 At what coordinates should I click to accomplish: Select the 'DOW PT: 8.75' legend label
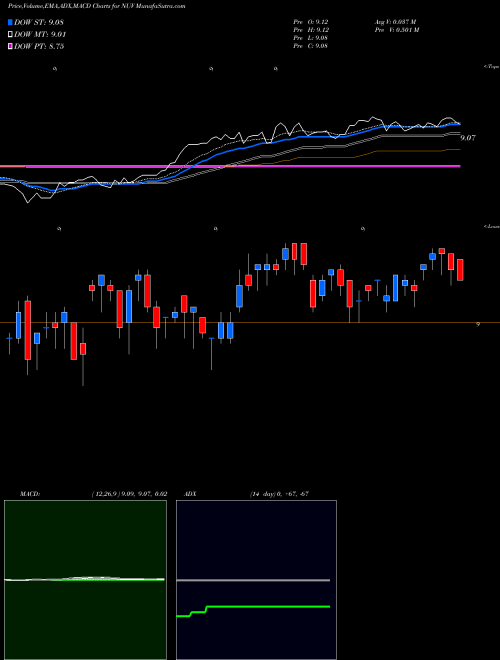point(39,46)
